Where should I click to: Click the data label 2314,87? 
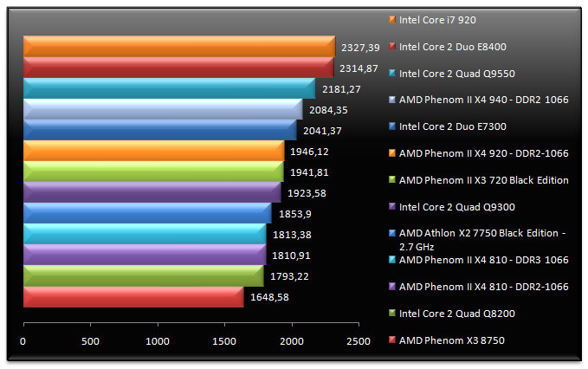[x=359, y=68]
